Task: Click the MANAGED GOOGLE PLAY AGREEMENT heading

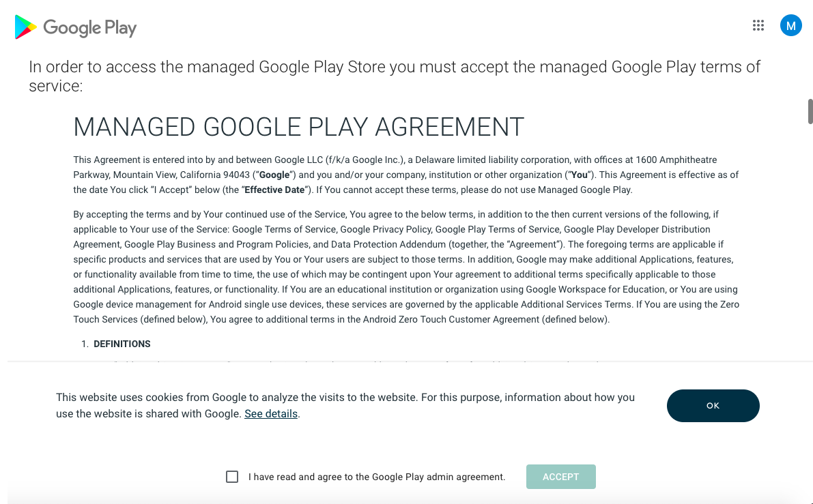Action: [x=299, y=127]
